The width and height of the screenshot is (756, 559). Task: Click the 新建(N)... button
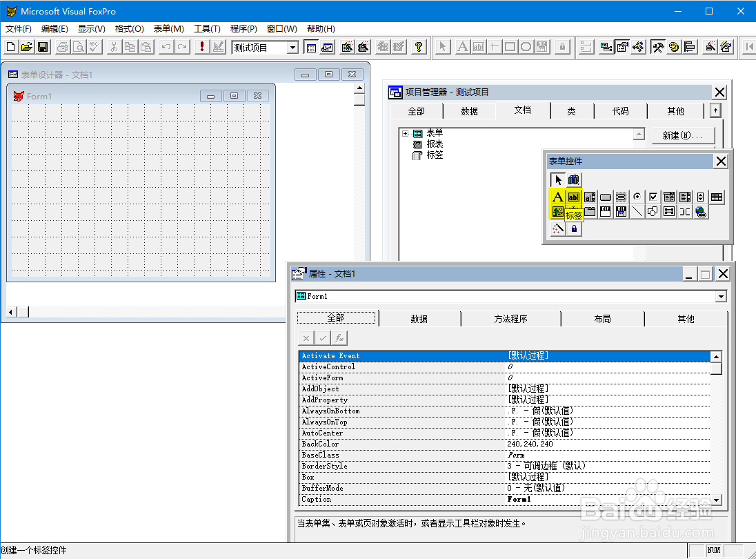coord(683,135)
